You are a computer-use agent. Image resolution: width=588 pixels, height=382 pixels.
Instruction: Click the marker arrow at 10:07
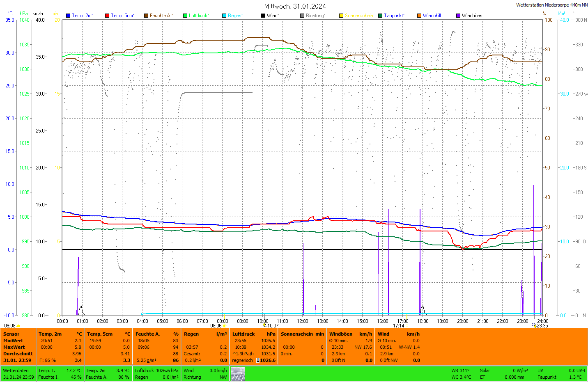tap(264, 325)
